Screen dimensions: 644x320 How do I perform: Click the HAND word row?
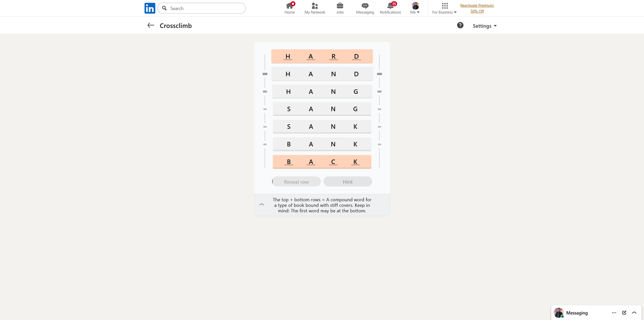click(322, 74)
